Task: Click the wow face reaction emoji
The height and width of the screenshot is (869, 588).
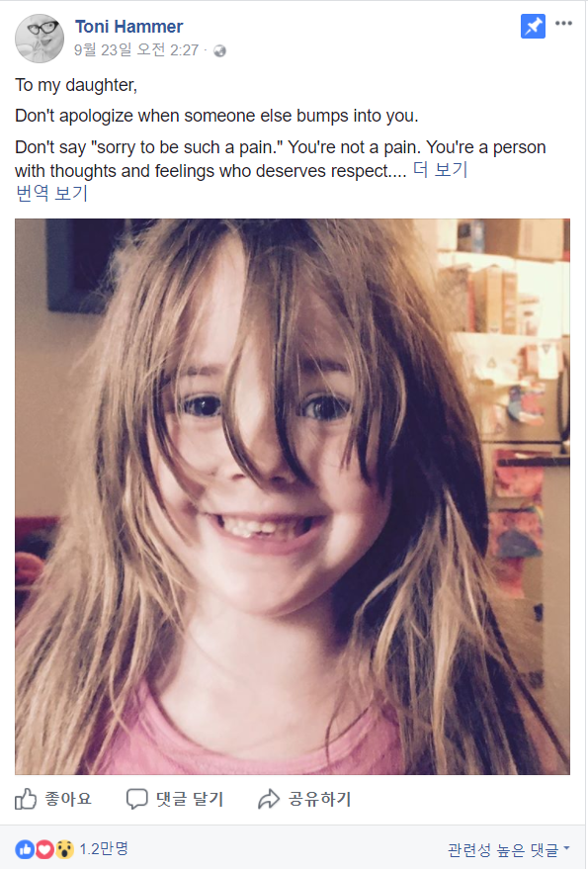Action: click(65, 849)
